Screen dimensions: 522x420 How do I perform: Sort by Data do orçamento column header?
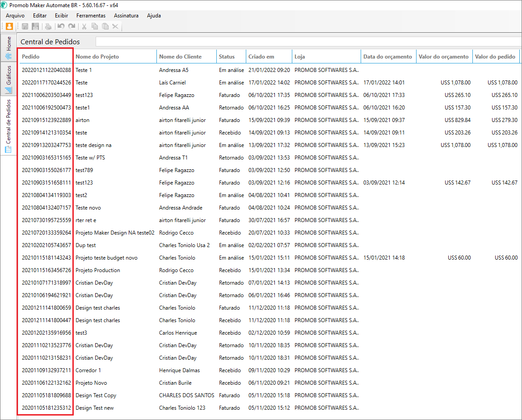[x=388, y=57]
